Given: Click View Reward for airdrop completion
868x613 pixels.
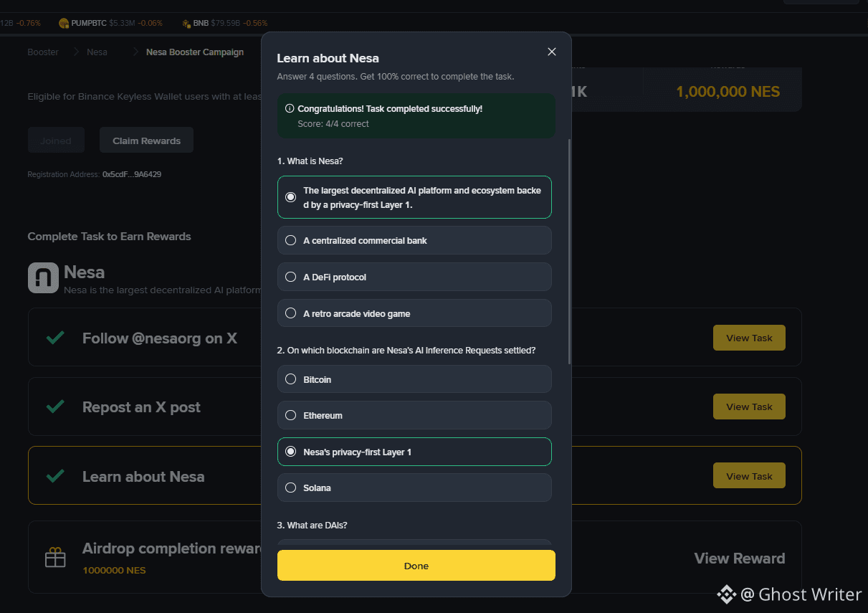Looking at the screenshot, I should pyautogui.click(x=740, y=559).
